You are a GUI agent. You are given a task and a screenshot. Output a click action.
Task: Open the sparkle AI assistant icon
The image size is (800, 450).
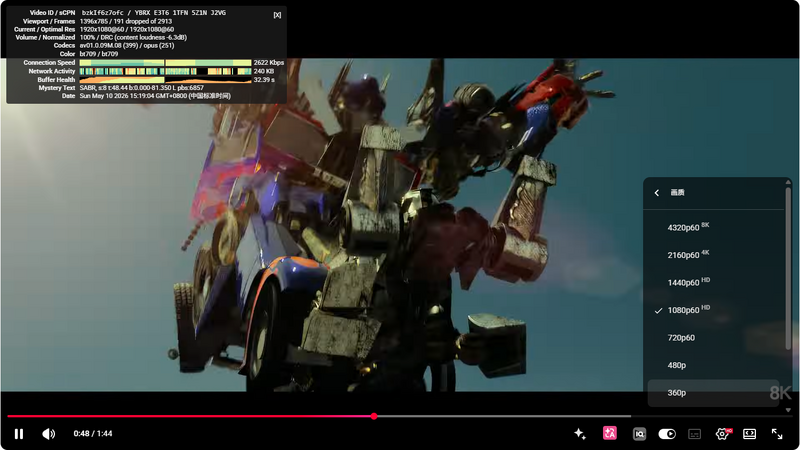coord(580,434)
